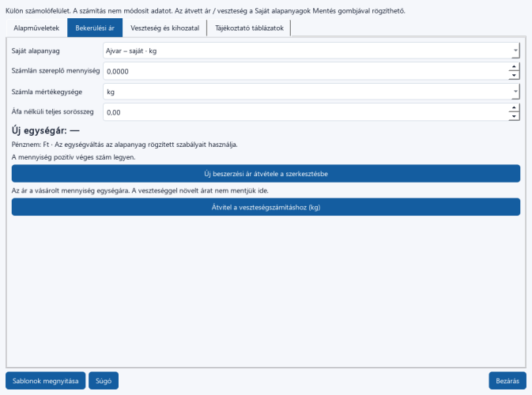Increase Számlán szereplő mennyiség with up arrow
The height and width of the screenshot is (395, 532).
[514, 67]
